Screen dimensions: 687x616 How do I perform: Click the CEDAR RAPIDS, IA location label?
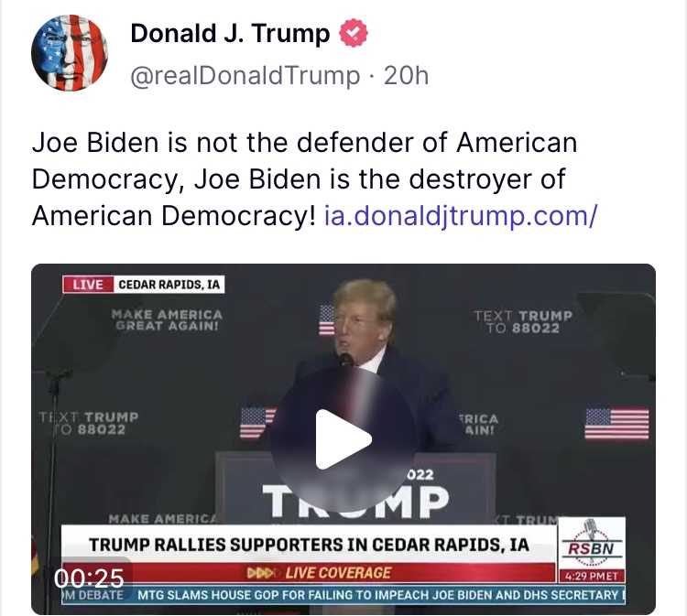tap(169, 285)
